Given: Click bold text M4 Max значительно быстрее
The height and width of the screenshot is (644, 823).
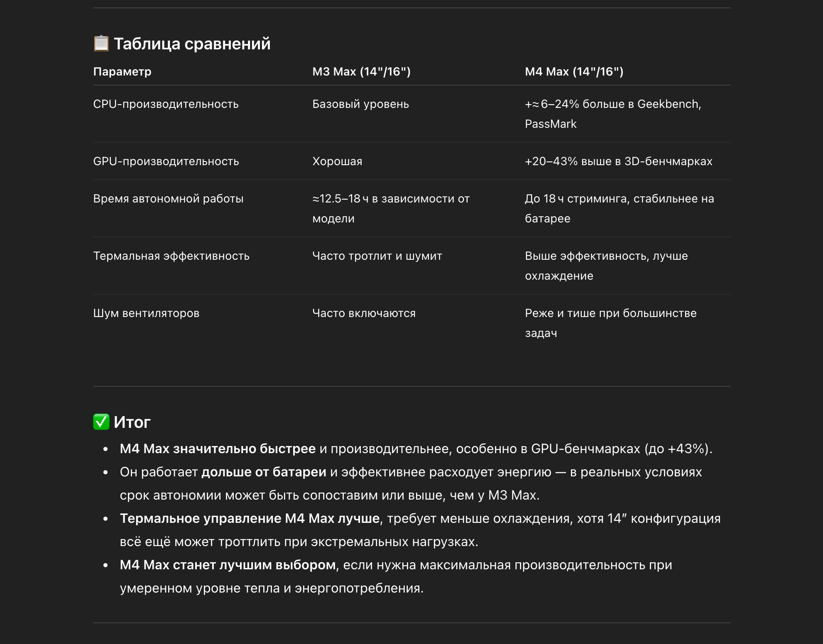Looking at the screenshot, I should tap(218, 449).
